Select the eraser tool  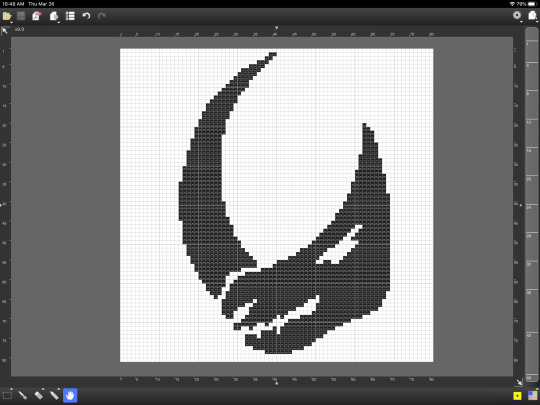click(x=39, y=395)
